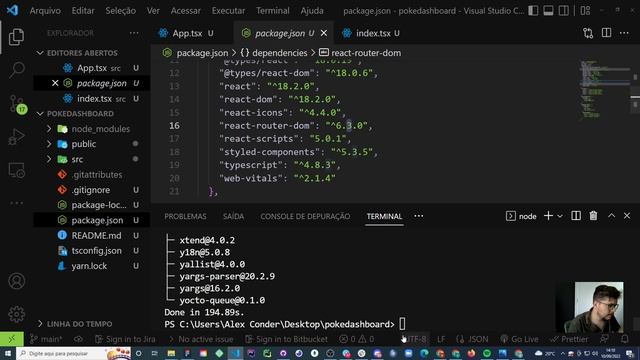Open the Editar menu
Image resolution: width=640 pixels, height=360 pixels.
pyautogui.click(x=83, y=11)
